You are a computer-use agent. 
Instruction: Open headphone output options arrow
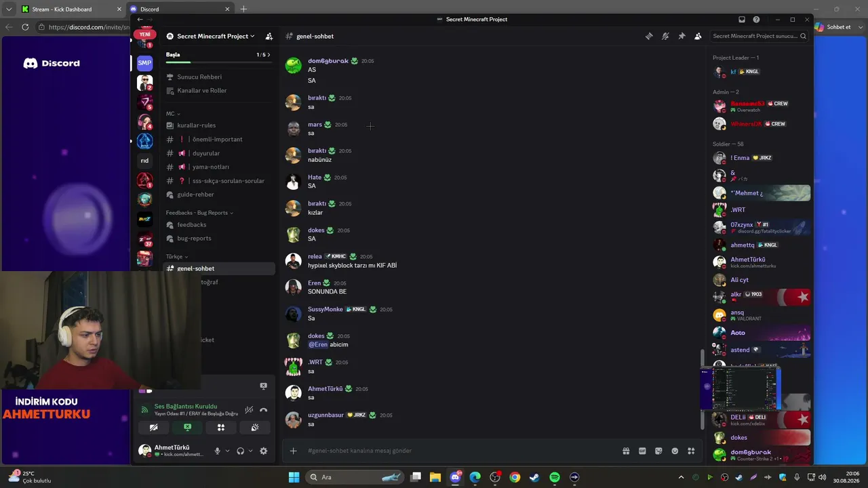click(x=250, y=451)
